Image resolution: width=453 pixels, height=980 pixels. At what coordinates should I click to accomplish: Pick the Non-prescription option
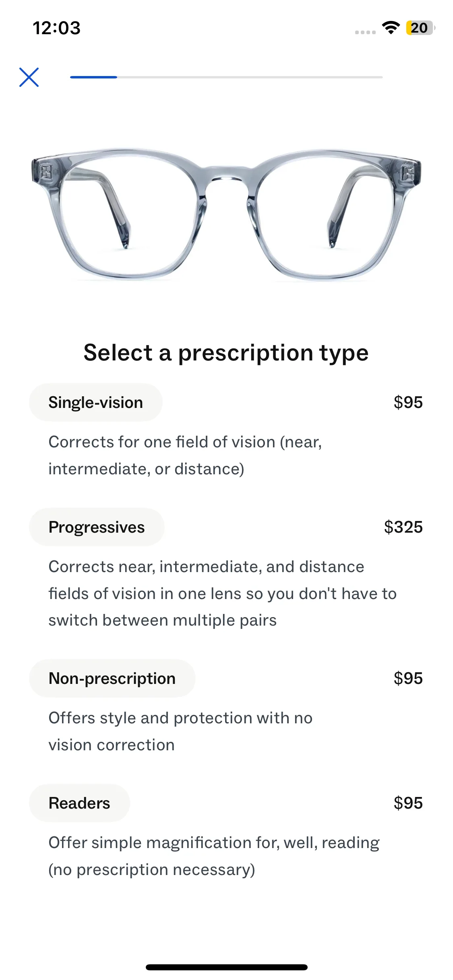coord(112,678)
